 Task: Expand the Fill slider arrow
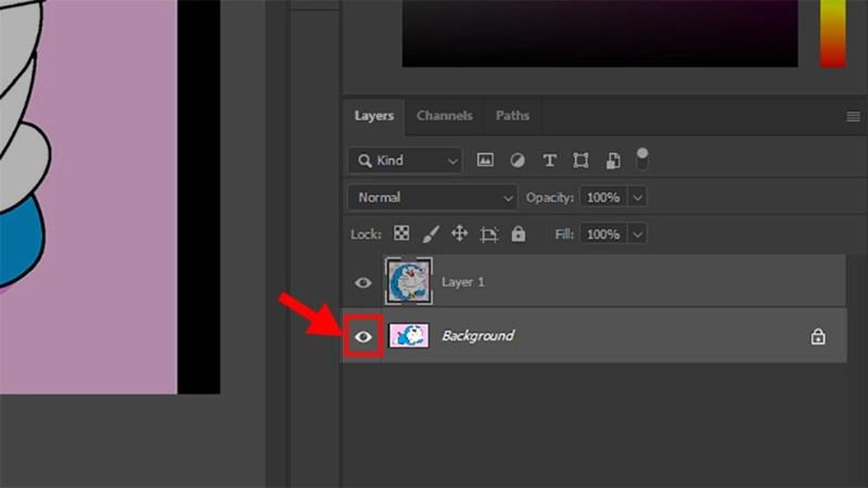(x=637, y=234)
